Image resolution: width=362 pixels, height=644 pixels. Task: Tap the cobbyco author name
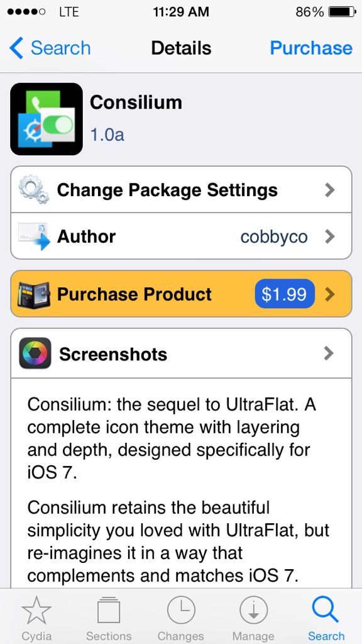[x=274, y=237]
